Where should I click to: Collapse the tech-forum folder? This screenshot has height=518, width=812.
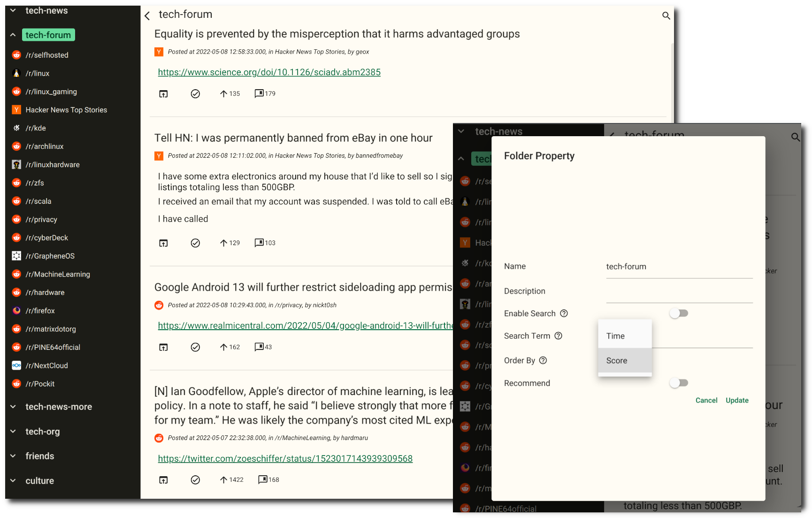coord(13,35)
